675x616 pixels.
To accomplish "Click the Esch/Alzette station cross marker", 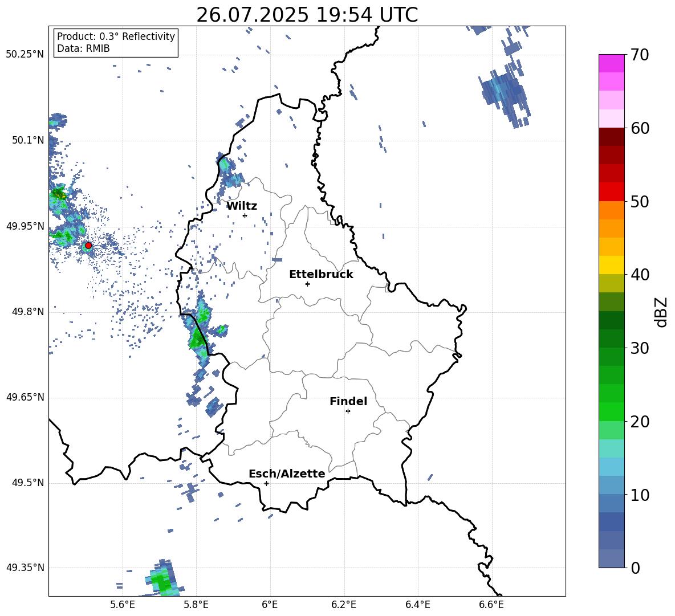I will (266, 483).
